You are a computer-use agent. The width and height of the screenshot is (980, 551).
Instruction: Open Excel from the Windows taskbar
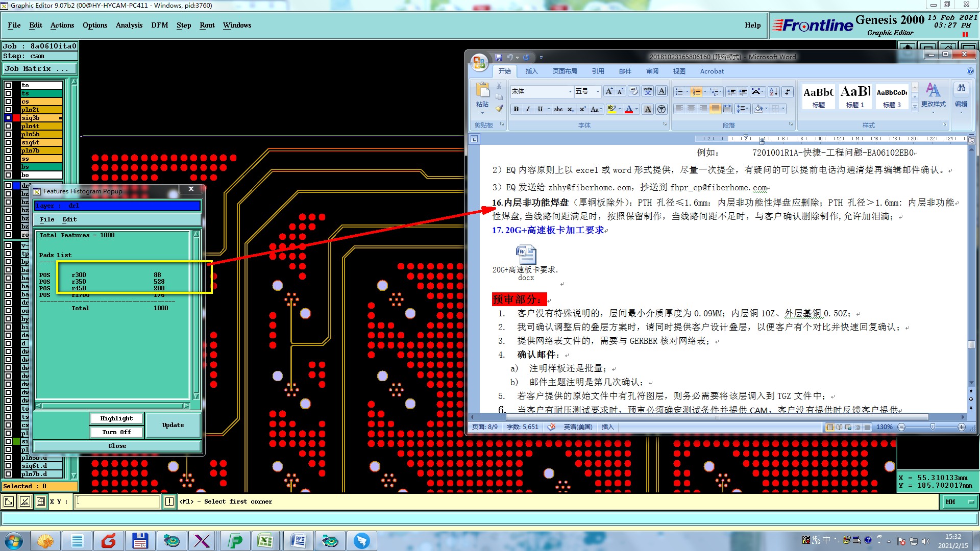tap(265, 541)
